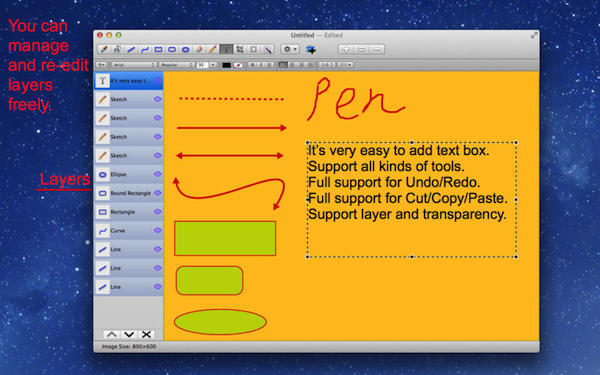The image size is (600, 375).
Task: Select the highlighted Text tool
Action: point(226,49)
